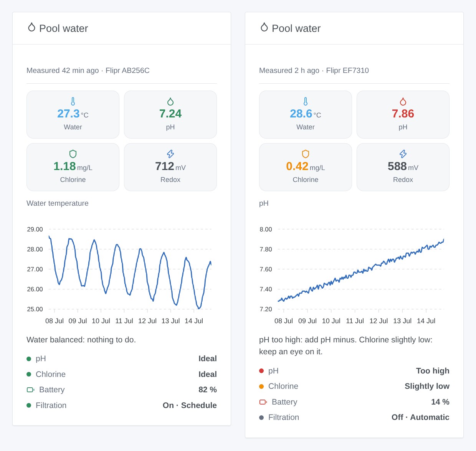Click the redox lightning icon above 588 mV
This screenshot has width=476, height=451.
click(403, 154)
